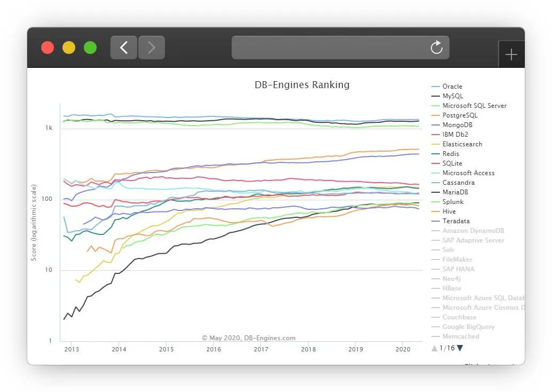This screenshot has height=392, width=552.
Task: Enable the FileMaker legend entry
Action: 452,260
